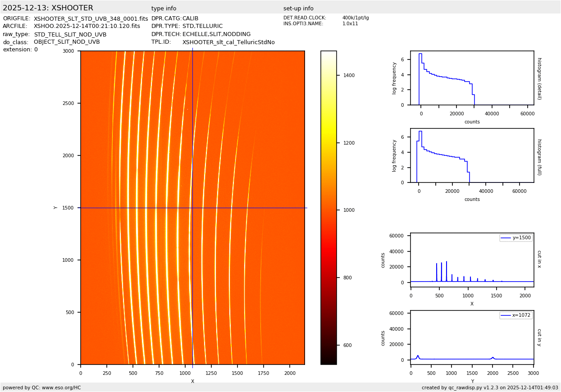Click the crosshair intersection in the echelle image
The width and height of the screenshot is (561, 392).
pyautogui.click(x=192, y=208)
